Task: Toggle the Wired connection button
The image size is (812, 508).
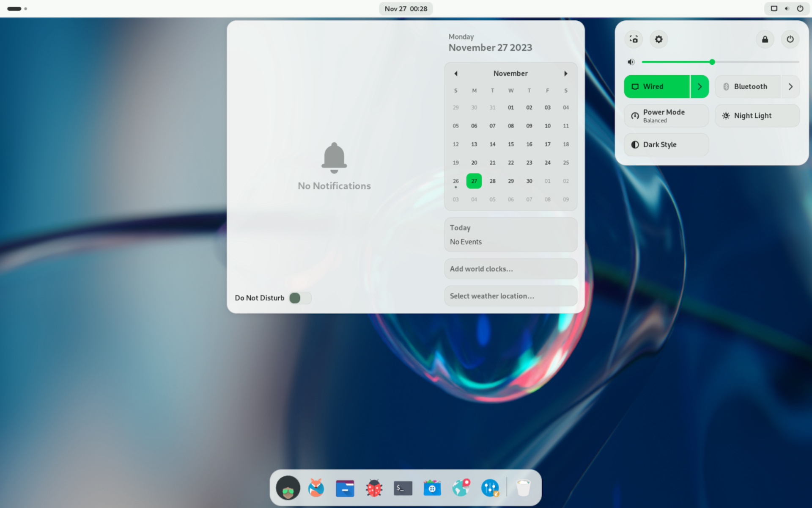Action: [657, 87]
